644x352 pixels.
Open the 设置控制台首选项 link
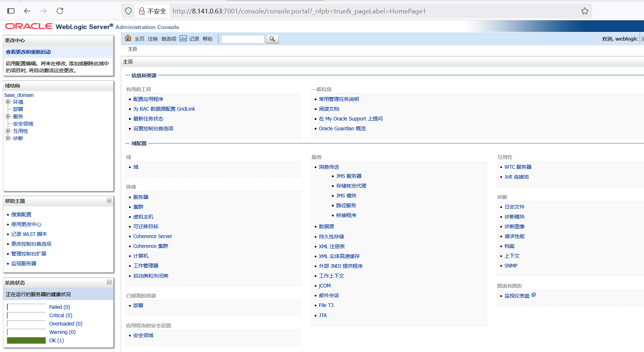coord(153,128)
